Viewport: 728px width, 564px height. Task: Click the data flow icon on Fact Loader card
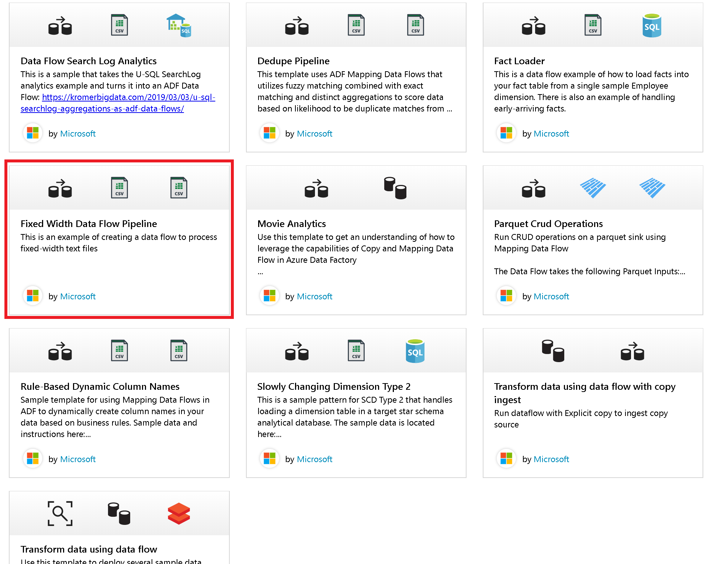click(x=534, y=25)
